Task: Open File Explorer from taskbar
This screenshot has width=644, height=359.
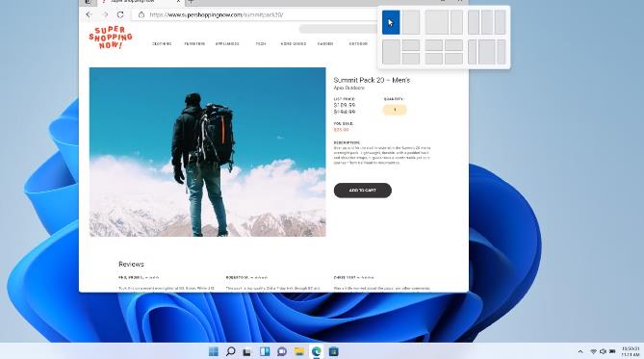Action: pos(299,351)
